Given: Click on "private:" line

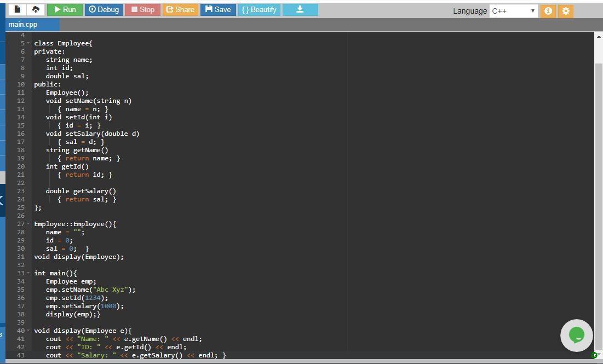Looking at the screenshot, I should pos(49,51).
